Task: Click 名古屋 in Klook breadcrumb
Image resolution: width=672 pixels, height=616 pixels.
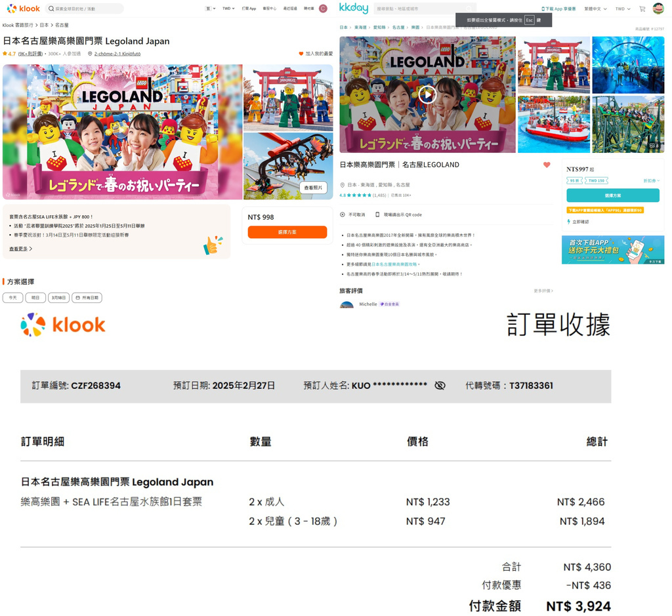Action: coord(62,26)
